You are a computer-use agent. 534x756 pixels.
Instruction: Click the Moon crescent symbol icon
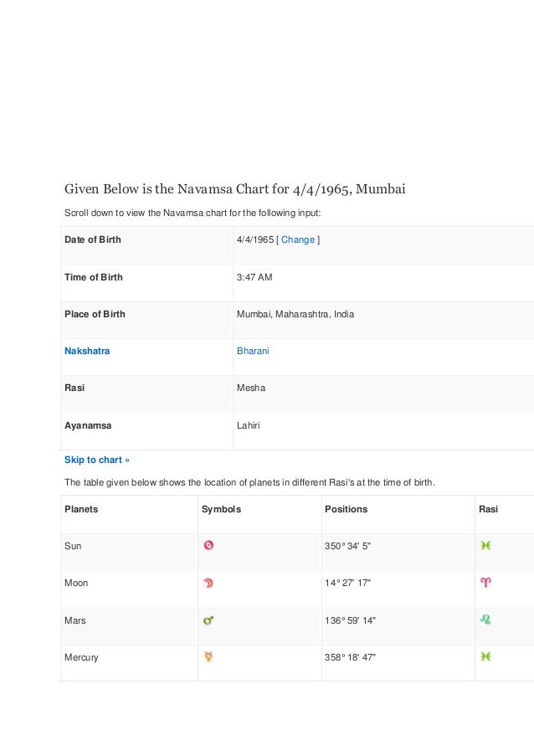[x=208, y=583]
